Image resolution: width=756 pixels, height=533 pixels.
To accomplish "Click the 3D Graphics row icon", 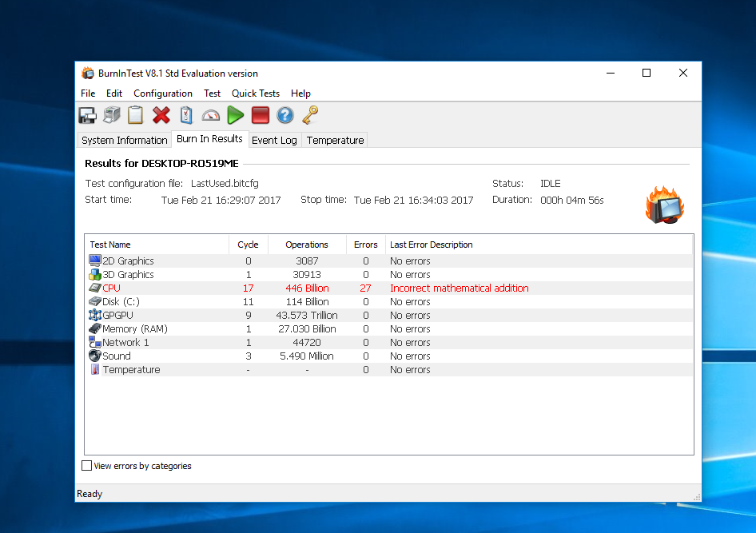I will tap(95, 275).
